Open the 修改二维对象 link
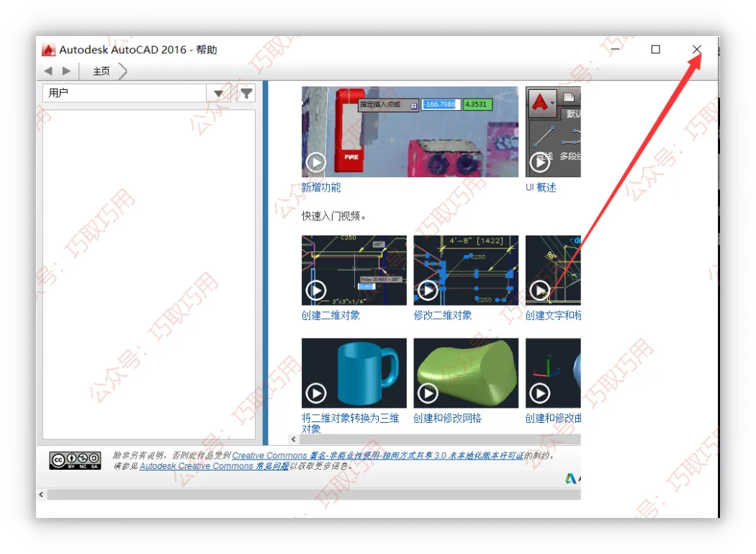Screen dimensions: 756x554 click(x=443, y=315)
